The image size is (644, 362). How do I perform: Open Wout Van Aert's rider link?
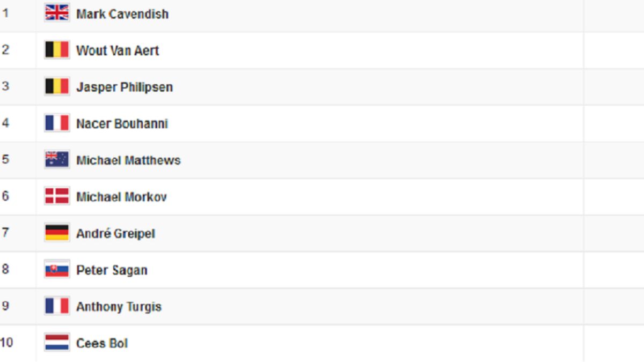click(118, 50)
